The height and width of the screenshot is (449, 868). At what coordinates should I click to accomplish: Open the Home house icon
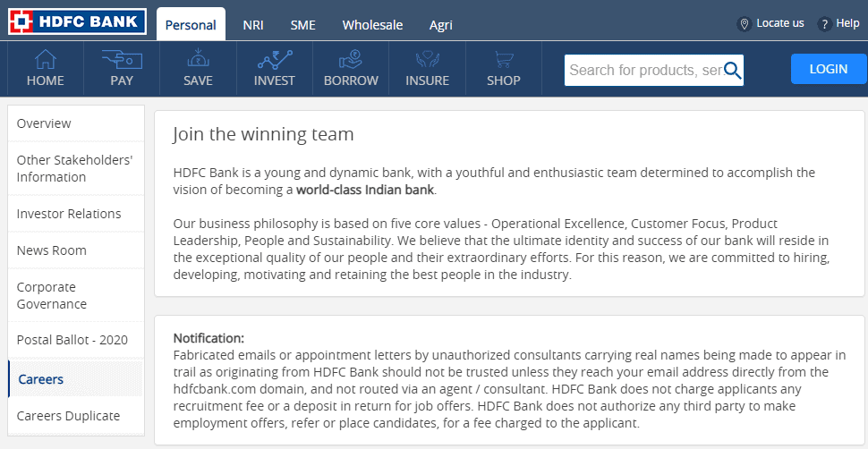[46, 59]
